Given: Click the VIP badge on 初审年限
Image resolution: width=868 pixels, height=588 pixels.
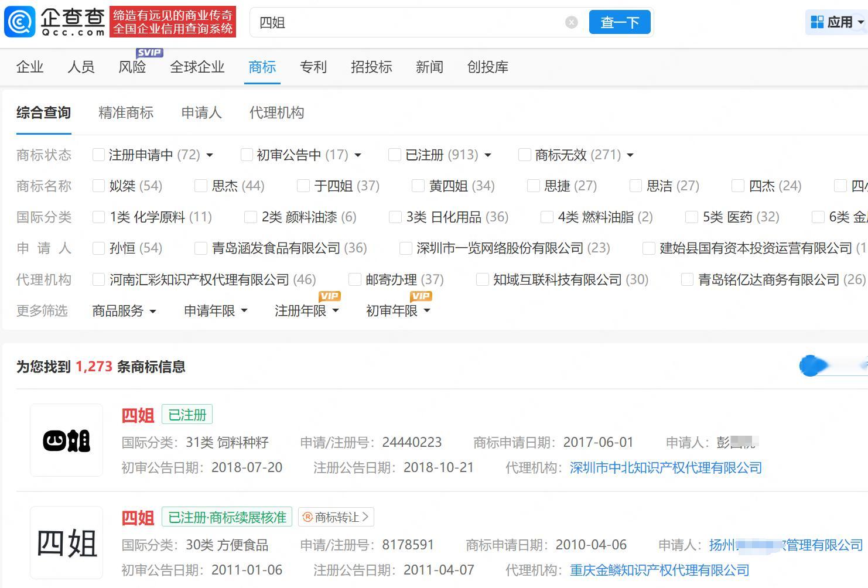Looking at the screenshot, I should (421, 296).
